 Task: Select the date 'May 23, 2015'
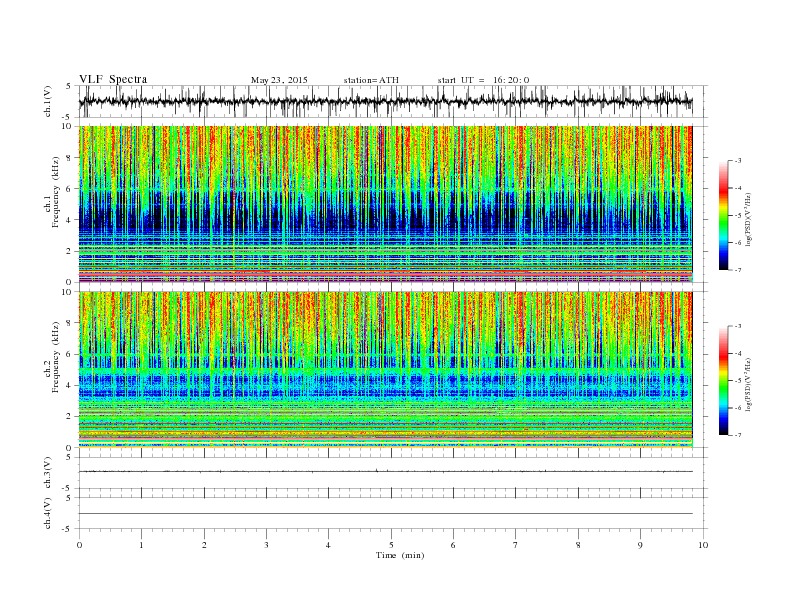pos(279,80)
